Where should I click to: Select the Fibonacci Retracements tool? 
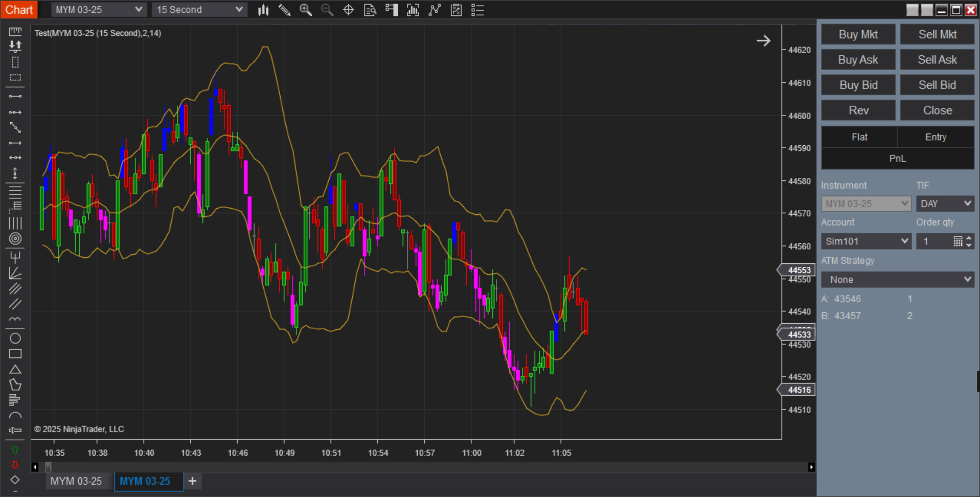[15, 192]
